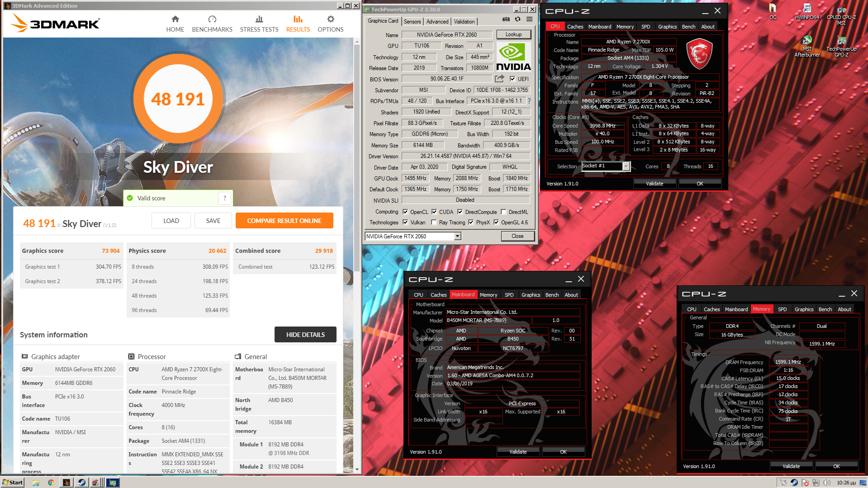The width and height of the screenshot is (868, 488).
Task: Toggle the PhysX checkbox
Action: coord(471,222)
